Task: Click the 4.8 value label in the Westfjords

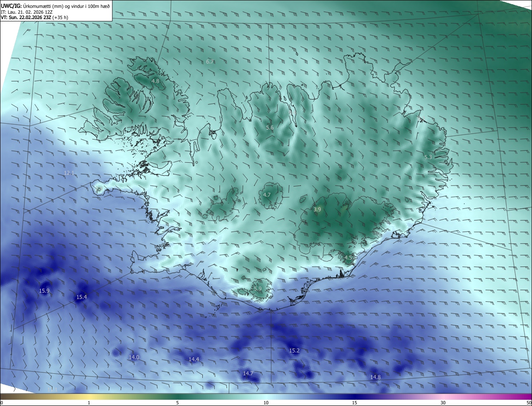Action: coord(155,81)
